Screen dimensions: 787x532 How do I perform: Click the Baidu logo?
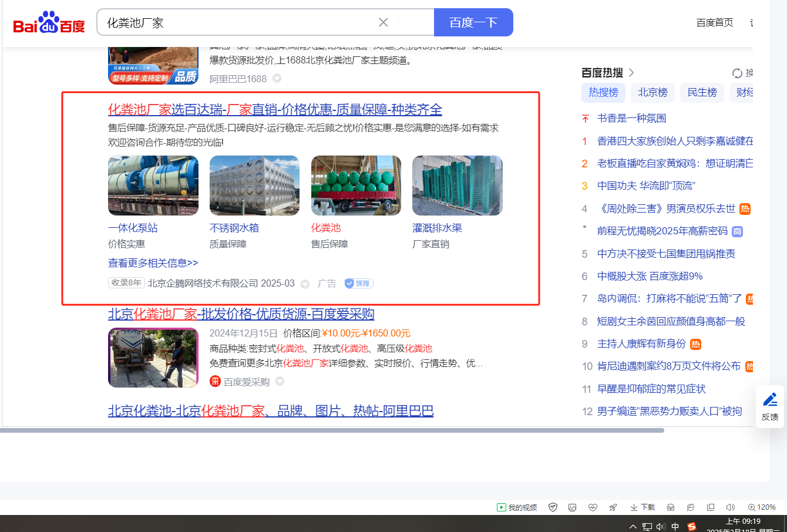pos(49,23)
